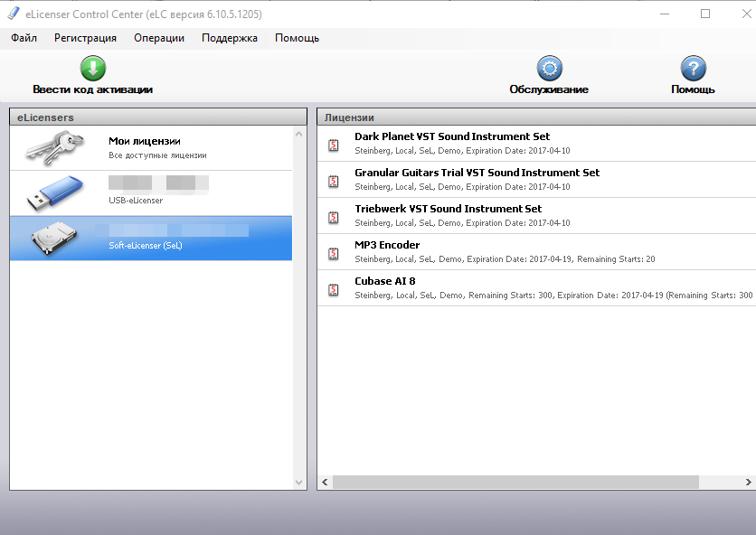Select Triebwerk VST Sound Instrument Set
Image resolution: width=756 pixels, height=535 pixels.
(536, 215)
